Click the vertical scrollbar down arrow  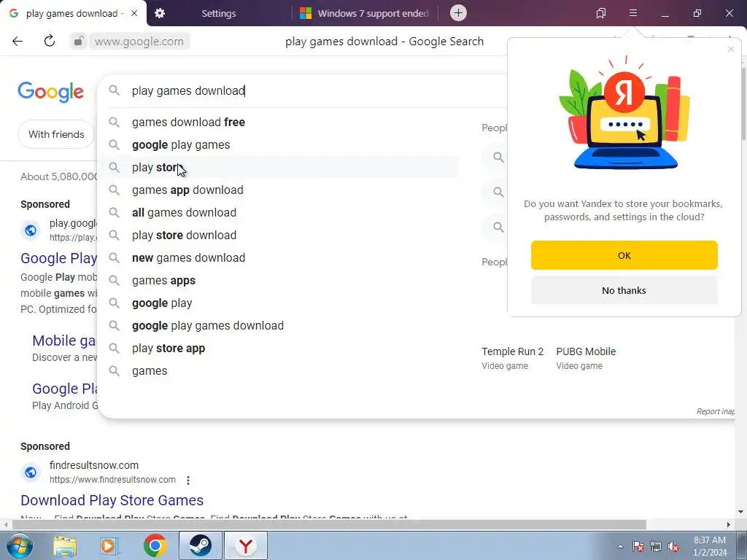[x=741, y=513]
